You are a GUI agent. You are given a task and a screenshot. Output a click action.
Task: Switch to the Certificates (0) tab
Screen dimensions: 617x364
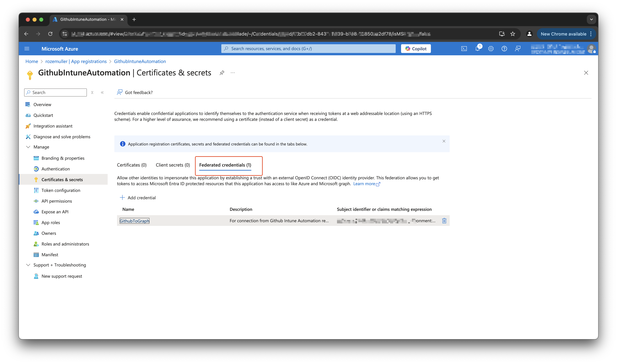click(x=132, y=165)
